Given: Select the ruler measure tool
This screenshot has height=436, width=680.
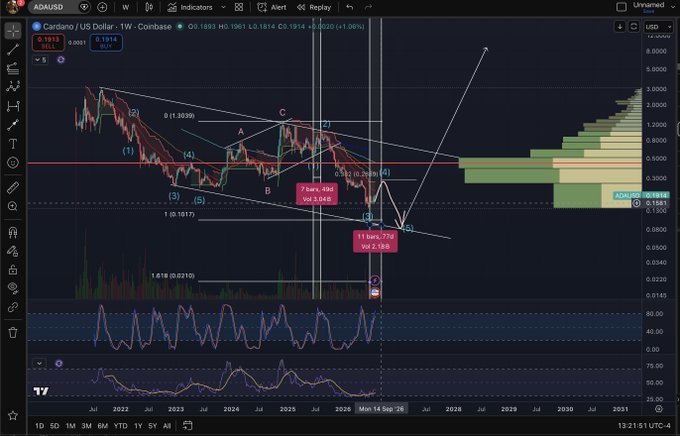Looking at the screenshot, I should tap(13, 187).
